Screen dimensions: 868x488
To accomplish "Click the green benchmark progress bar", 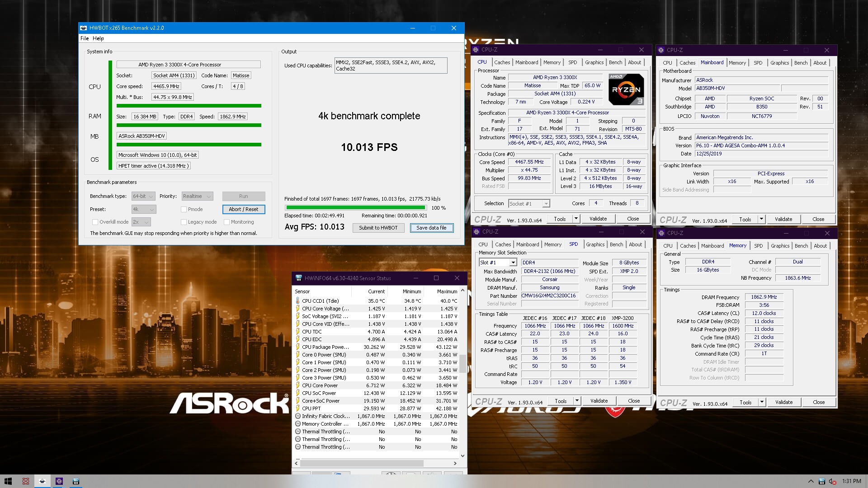I will [x=355, y=208].
